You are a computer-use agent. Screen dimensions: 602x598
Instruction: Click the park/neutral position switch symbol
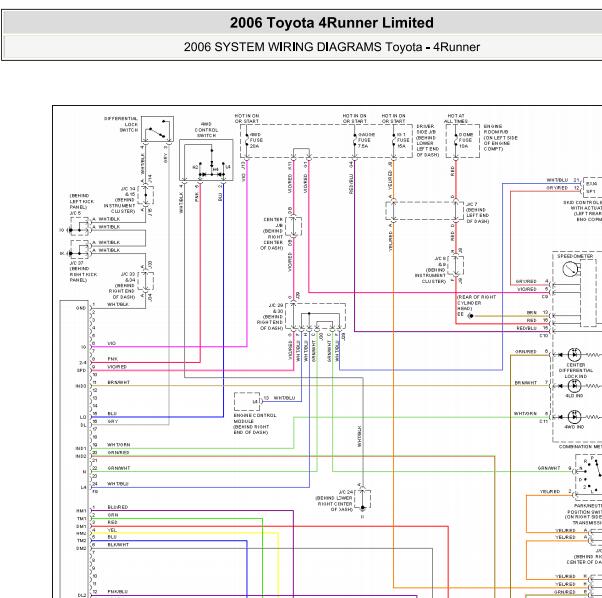589,476
